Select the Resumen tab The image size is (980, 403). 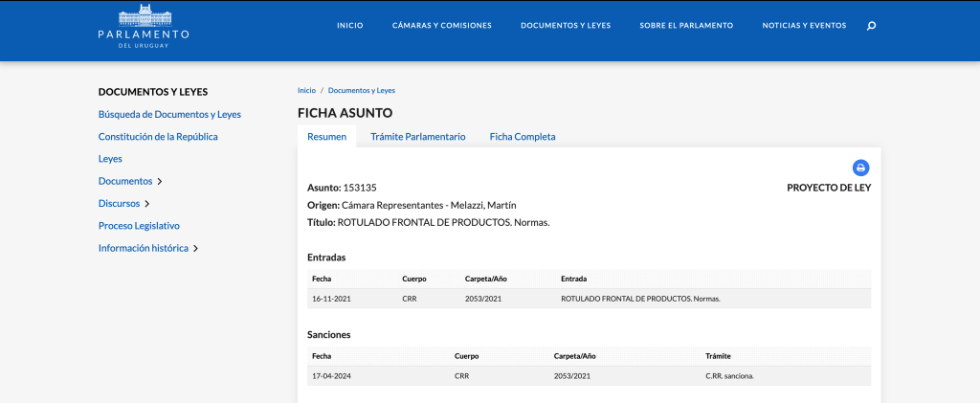coord(326,137)
